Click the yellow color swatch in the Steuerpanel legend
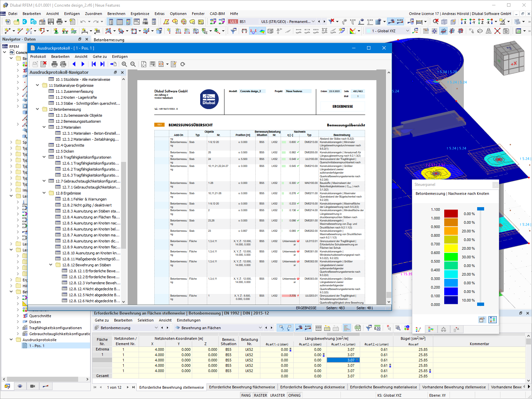 click(x=451, y=248)
